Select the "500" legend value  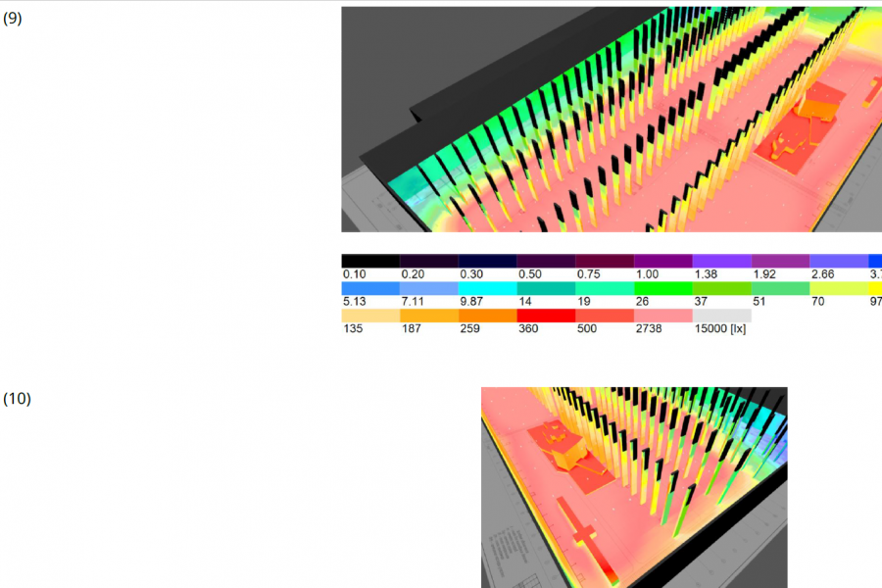587,328
